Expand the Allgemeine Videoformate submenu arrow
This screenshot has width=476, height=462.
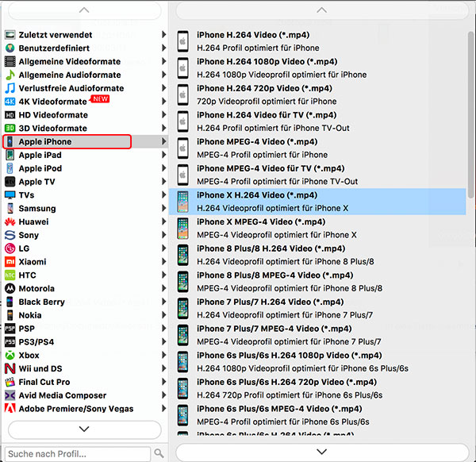pyautogui.click(x=164, y=61)
